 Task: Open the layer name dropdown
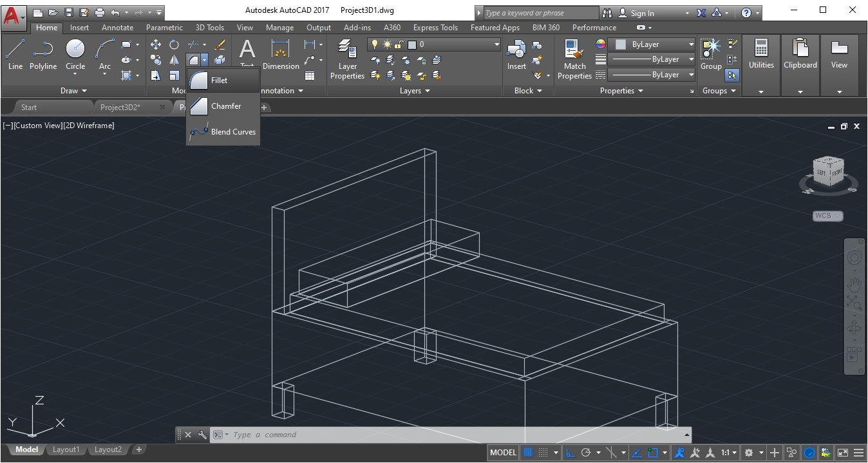497,44
